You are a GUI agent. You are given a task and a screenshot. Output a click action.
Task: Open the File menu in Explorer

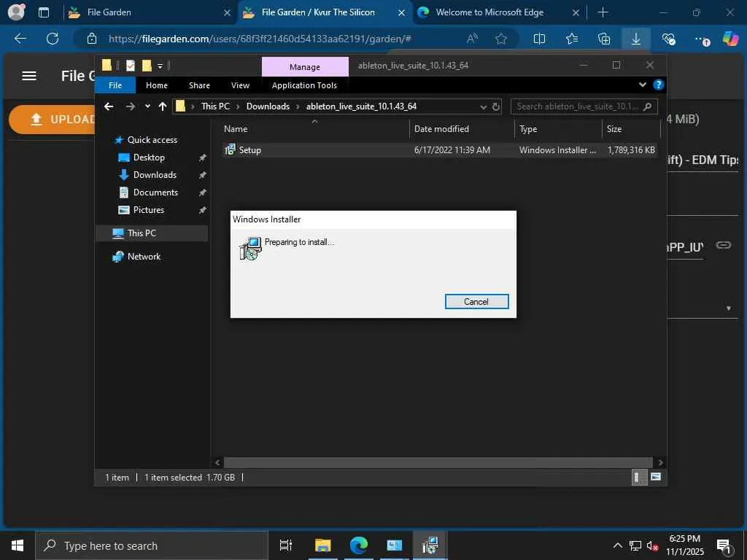[115, 85]
